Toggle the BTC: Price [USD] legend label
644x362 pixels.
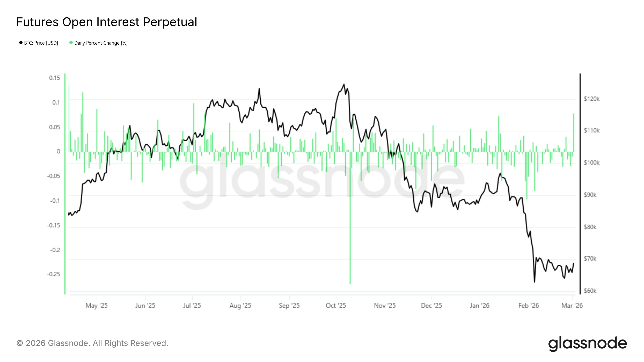41,43
